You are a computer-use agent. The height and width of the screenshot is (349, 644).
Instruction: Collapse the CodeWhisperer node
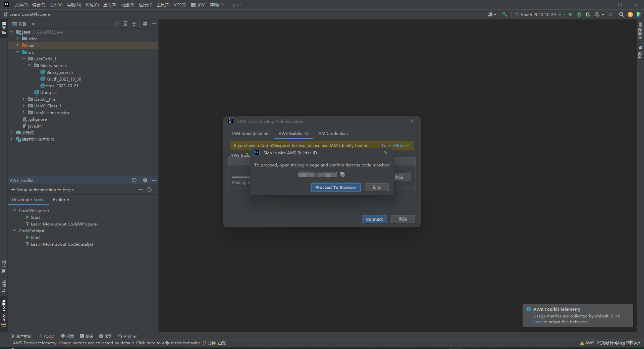tap(14, 210)
